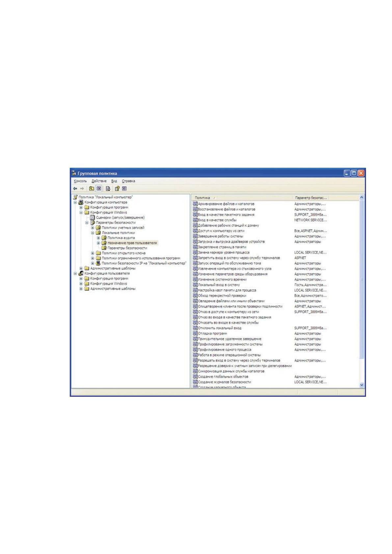
Task: Expand Политики учетных записей node
Action: [93, 228]
